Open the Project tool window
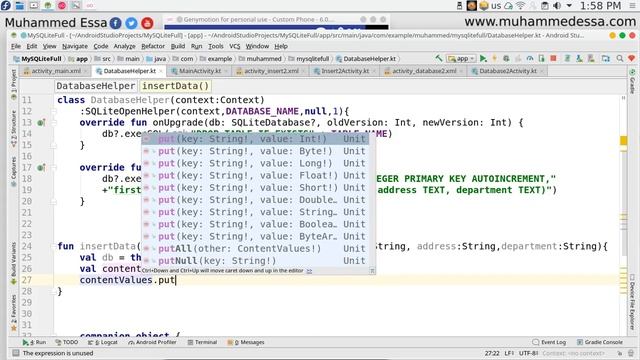 [x=13, y=84]
